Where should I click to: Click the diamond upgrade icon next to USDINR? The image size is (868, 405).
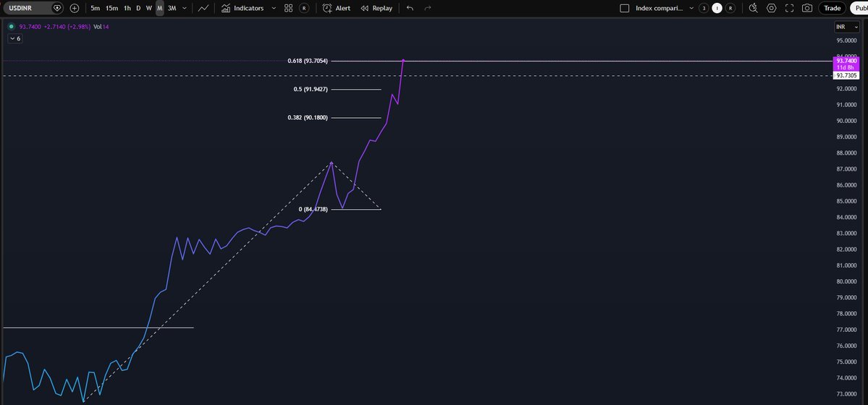pos(58,8)
